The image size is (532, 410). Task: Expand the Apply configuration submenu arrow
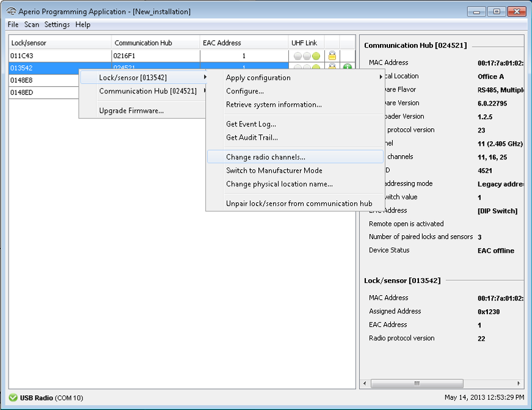381,77
